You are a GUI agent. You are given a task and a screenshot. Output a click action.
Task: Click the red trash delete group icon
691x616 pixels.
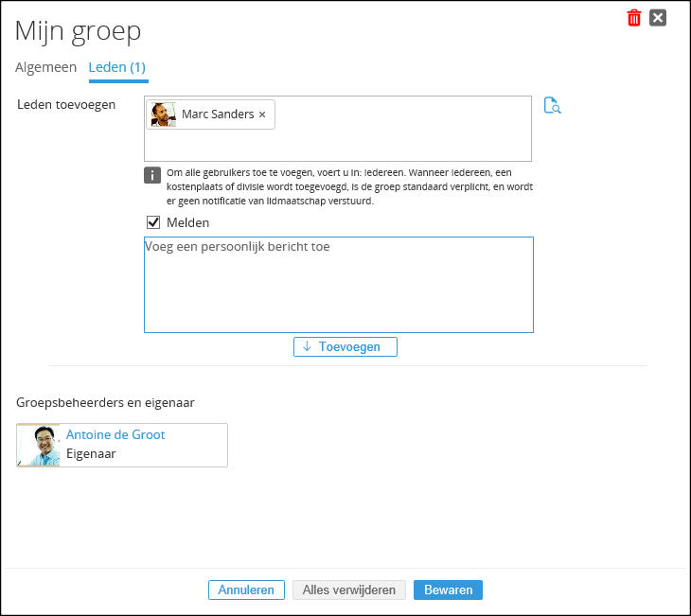[633, 18]
